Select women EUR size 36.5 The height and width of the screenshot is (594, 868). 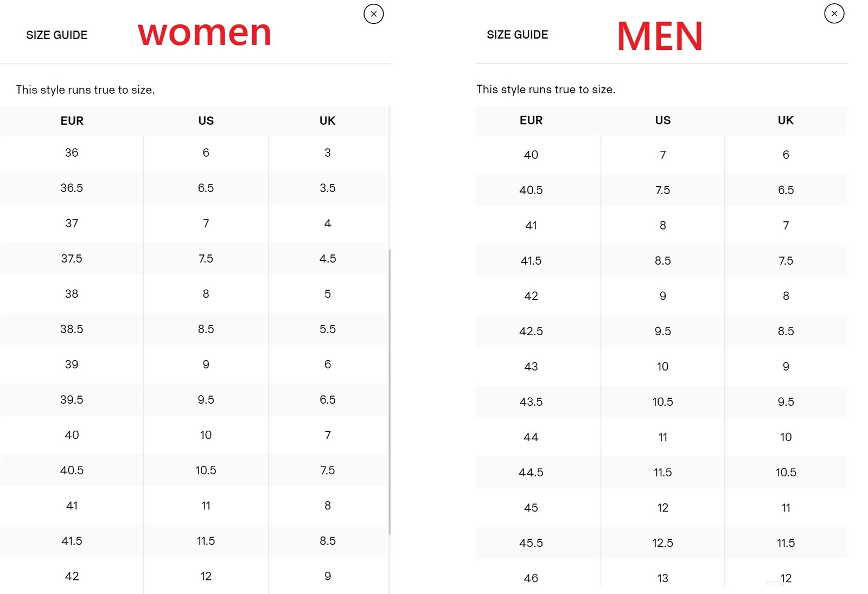72,188
